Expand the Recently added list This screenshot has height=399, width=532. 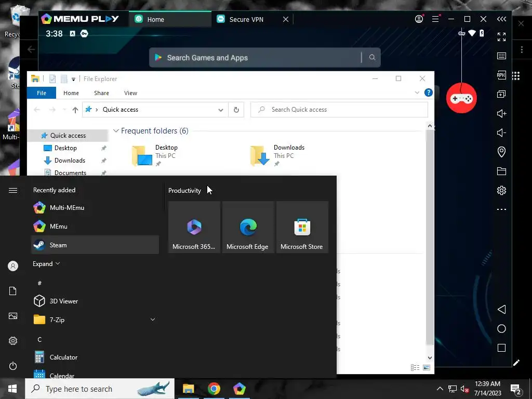click(46, 263)
